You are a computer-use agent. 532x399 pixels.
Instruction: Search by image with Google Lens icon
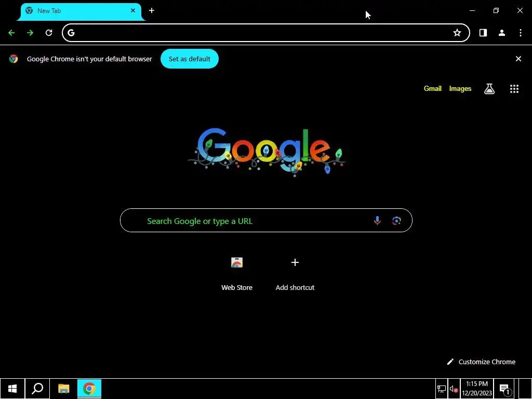pos(396,221)
